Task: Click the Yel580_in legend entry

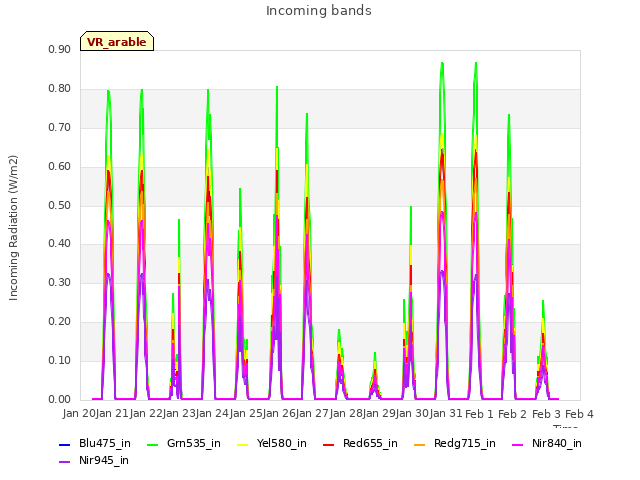Action: 272,444
